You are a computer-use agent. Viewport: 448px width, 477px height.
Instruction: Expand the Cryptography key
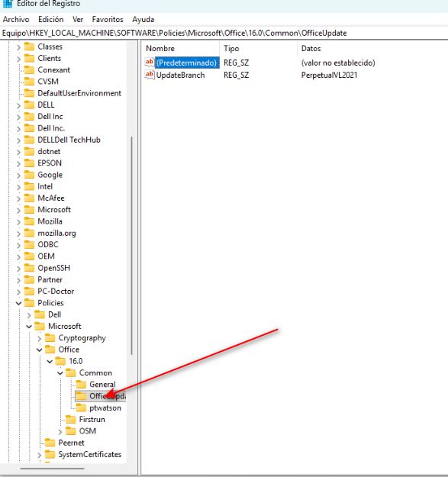pos(39,338)
